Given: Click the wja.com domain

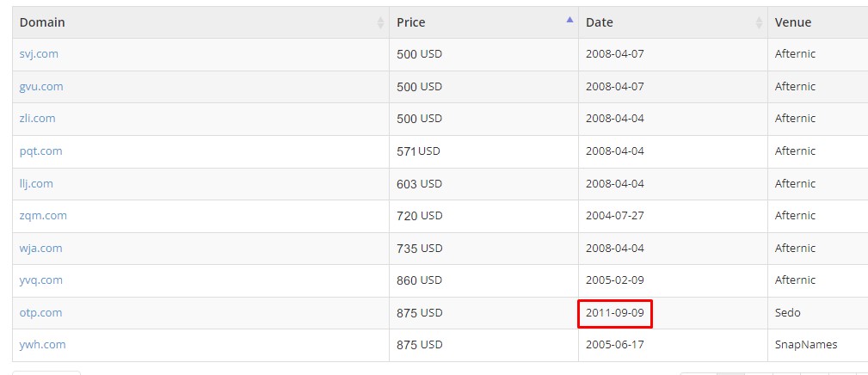Looking at the screenshot, I should click(40, 249).
